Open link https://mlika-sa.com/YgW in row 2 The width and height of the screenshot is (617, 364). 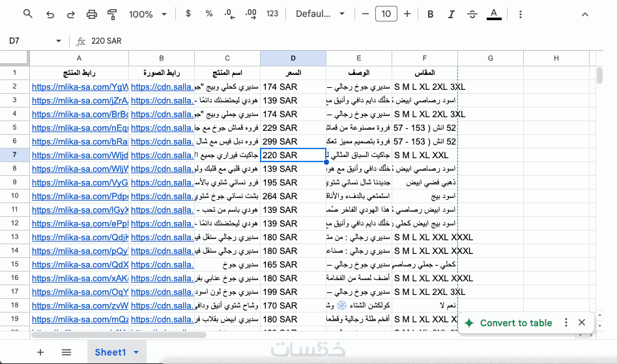click(80, 87)
